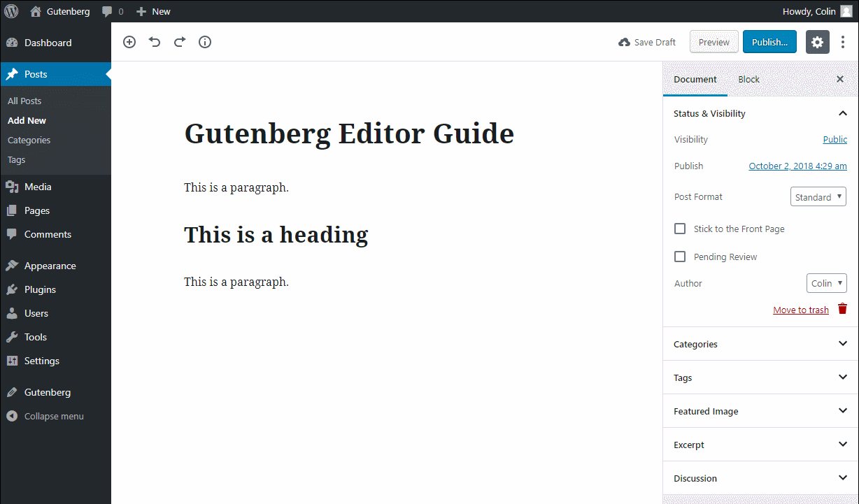Click the Collapse menu label
This screenshot has width=859, height=504.
click(54, 416)
